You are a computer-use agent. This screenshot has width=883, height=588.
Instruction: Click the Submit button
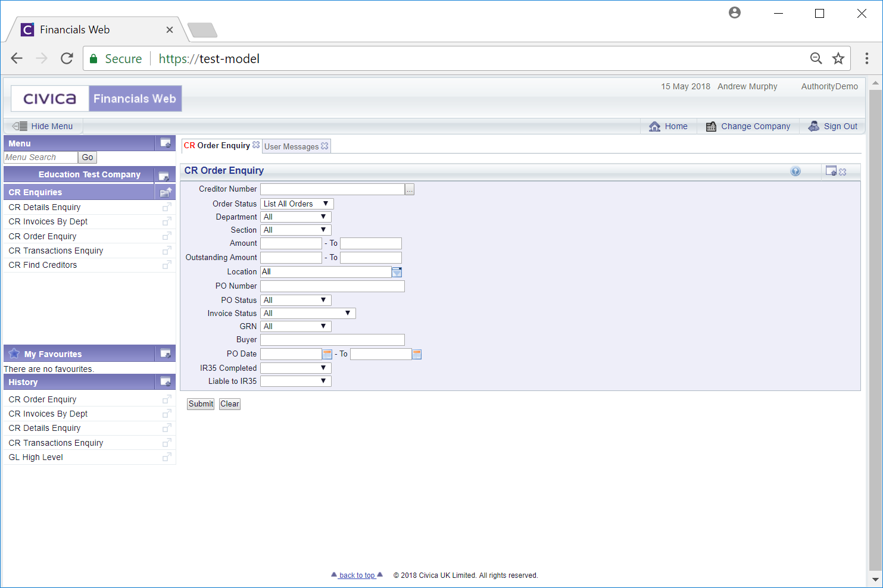(201, 404)
